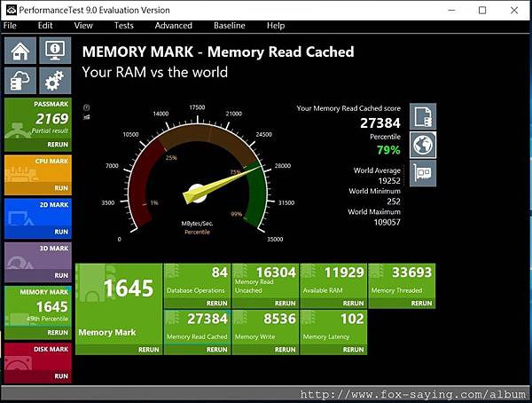This screenshot has height=403, width=532.
Task: Run the 2D Mark test
Action: click(x=61, y=232)
